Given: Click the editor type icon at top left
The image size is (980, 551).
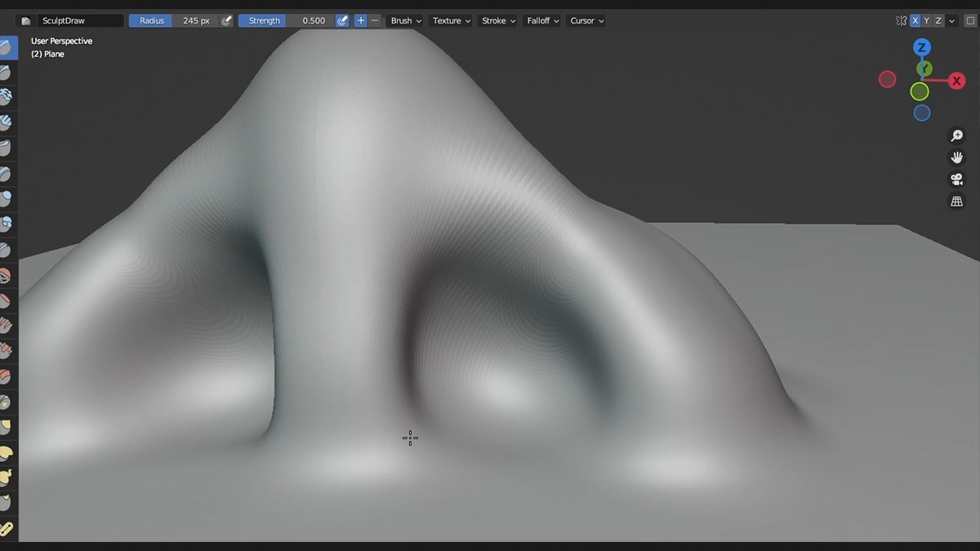Looking at the screenshot, I should pyautogui.click(x=25, y=20).
